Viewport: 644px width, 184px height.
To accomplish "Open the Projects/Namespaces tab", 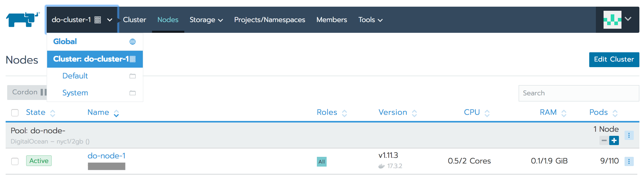I will [270, 20].
